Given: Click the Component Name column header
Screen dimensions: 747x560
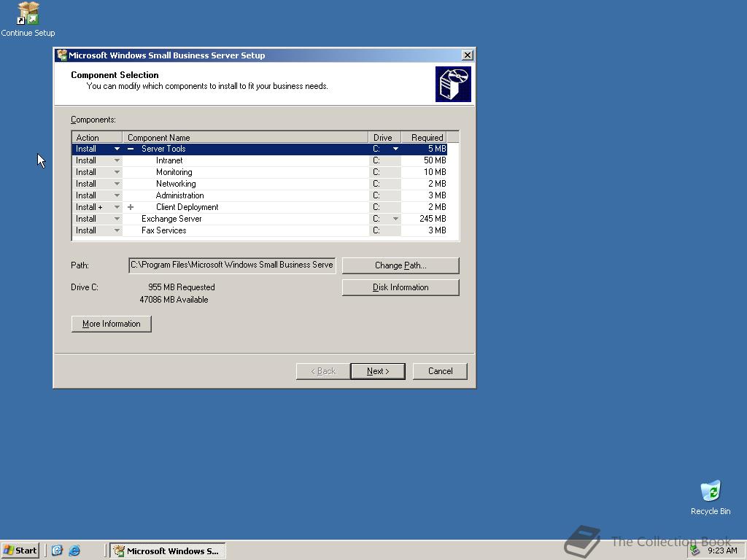Looking at the screenshot, I should pos(245,137).
